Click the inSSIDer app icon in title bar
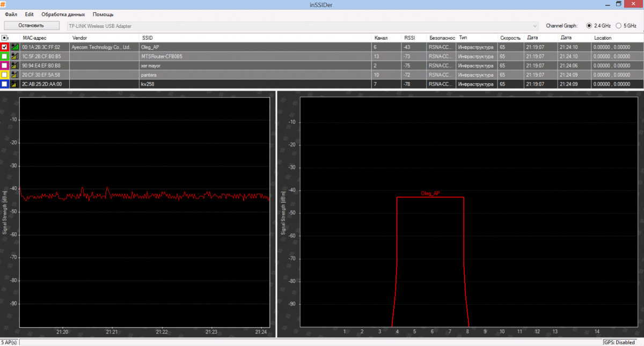 4,4
